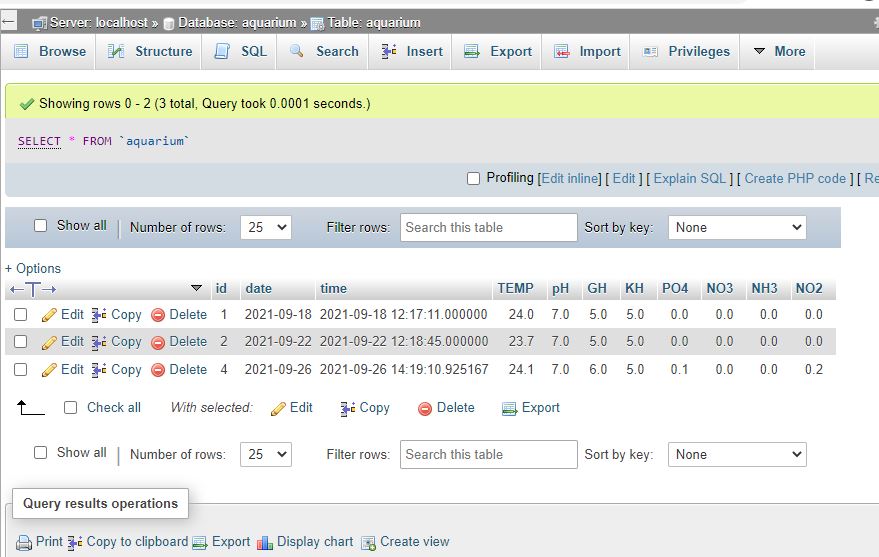Click the Create view icon

[x=368, y=542]
